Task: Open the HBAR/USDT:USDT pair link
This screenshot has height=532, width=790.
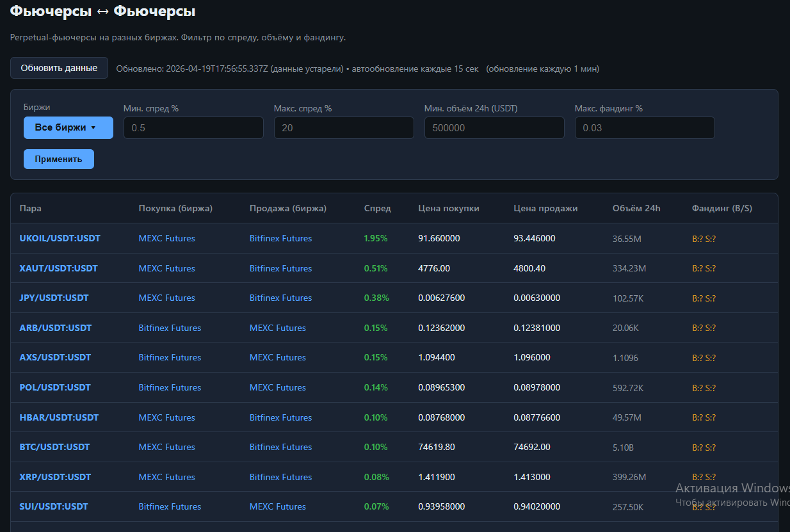Action: pos(60,417)
